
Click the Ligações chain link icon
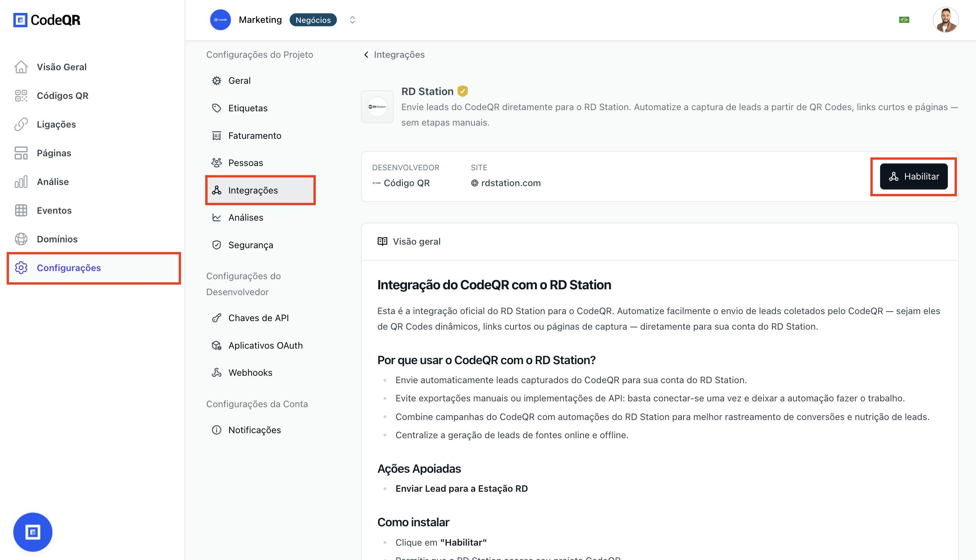pyautogui.click(x=21, y=124)
